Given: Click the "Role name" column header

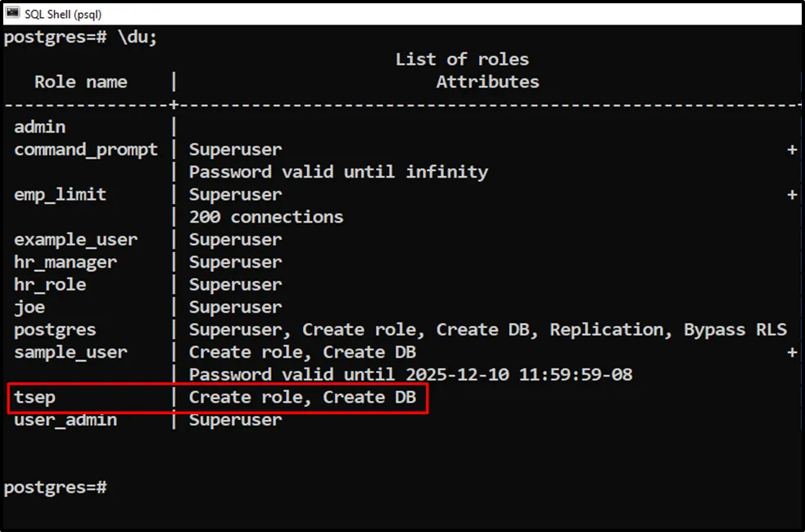Looking at the screenshot, I should point(80,82).
